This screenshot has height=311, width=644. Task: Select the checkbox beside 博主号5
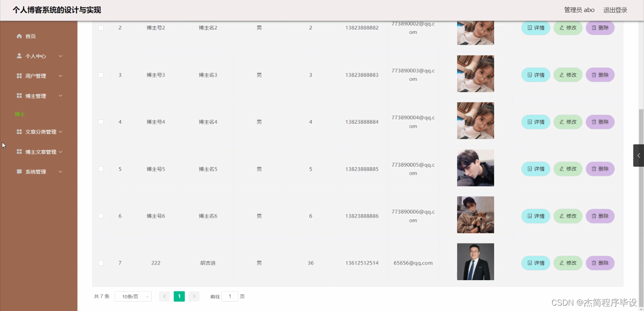(101, 169)
